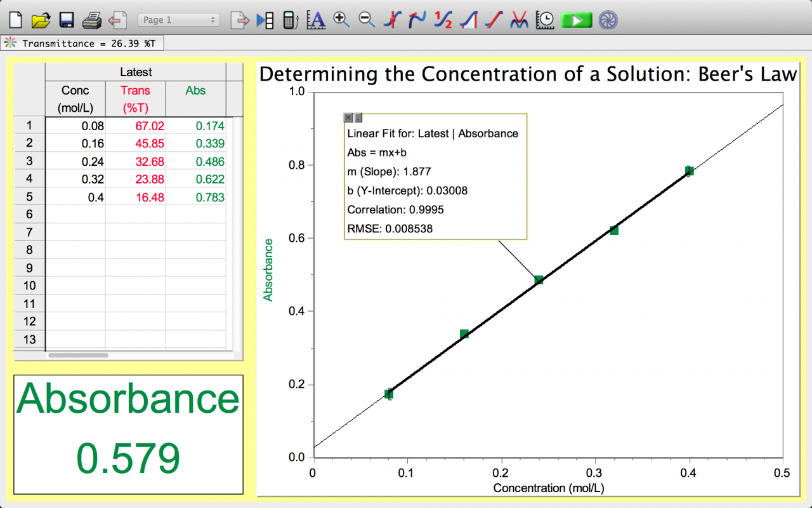Open the Page 1 dropdown selector
This screenshot has height=508, width=812.
point(179,20)
